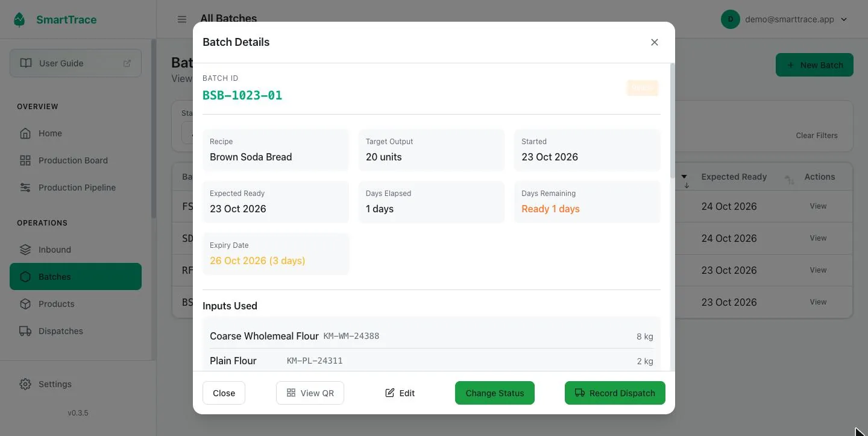This screenshot has width=868, height=436.
Task: Click the Home house icon in sidebar
Action: pyautogui.click(x=25, y=133)
